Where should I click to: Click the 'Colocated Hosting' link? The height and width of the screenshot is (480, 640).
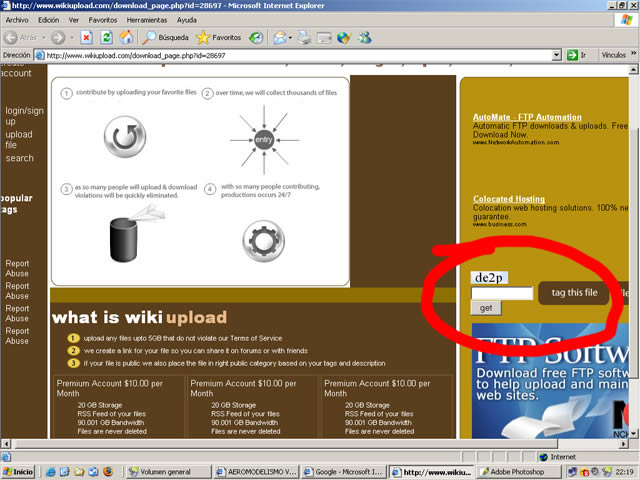[509, 199]
